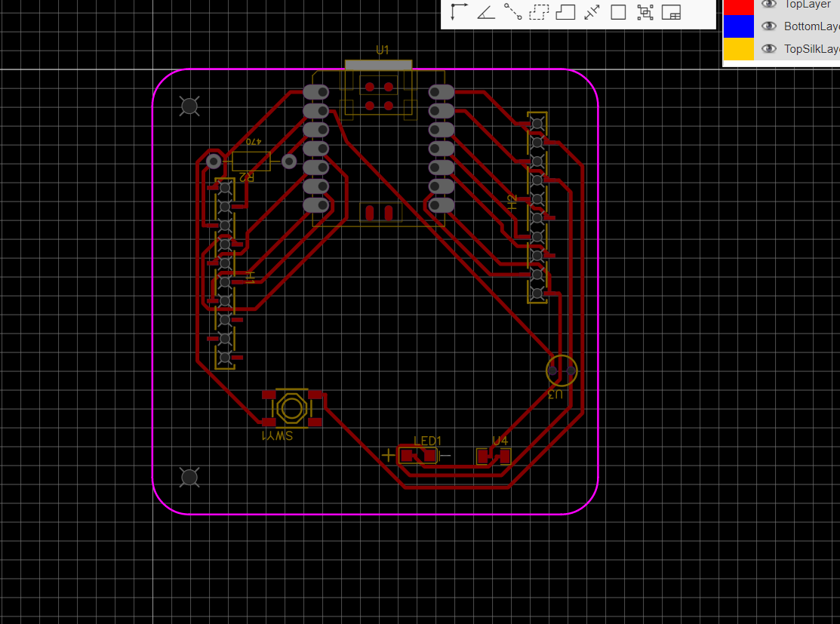Select the BottomLayer name

811,26
